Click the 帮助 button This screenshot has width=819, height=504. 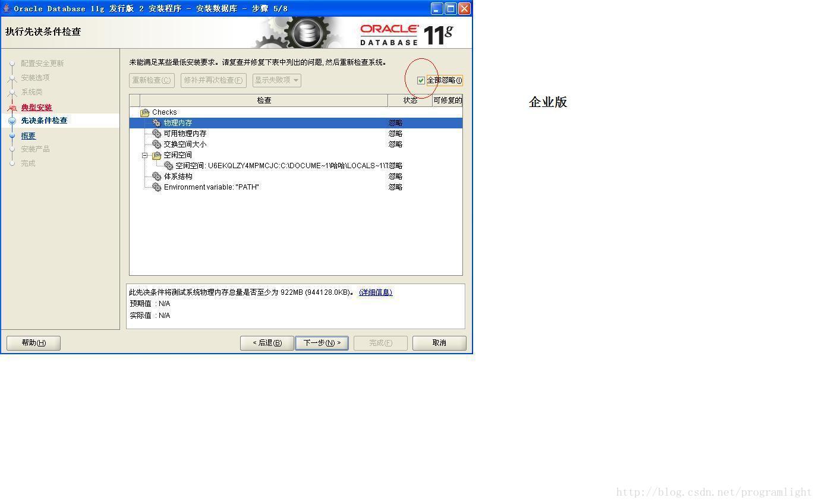click(33, 343)
